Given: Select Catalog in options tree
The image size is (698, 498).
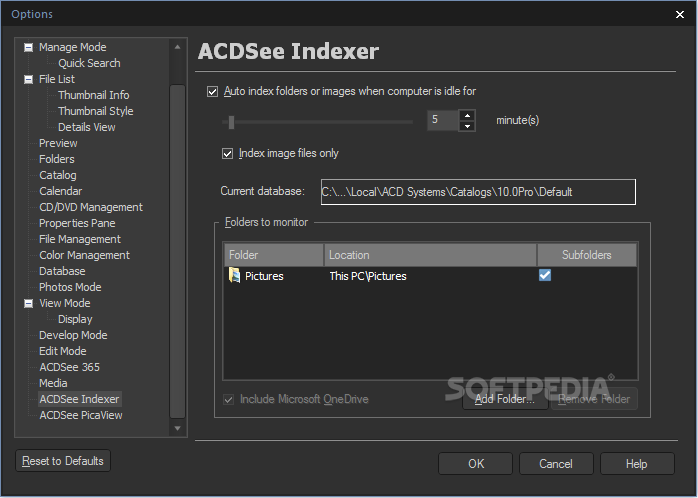Looking at the screenshot, I should coord(57,175).
